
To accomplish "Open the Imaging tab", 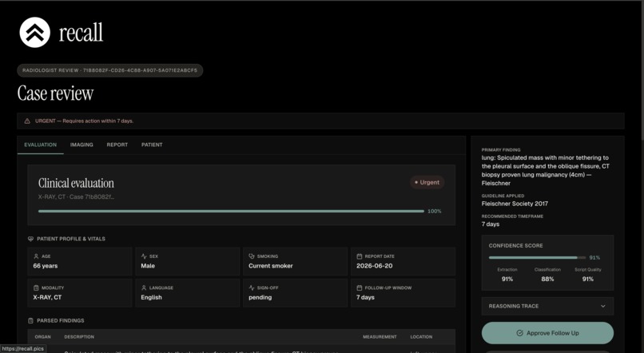I will click(x=81, y=145).
